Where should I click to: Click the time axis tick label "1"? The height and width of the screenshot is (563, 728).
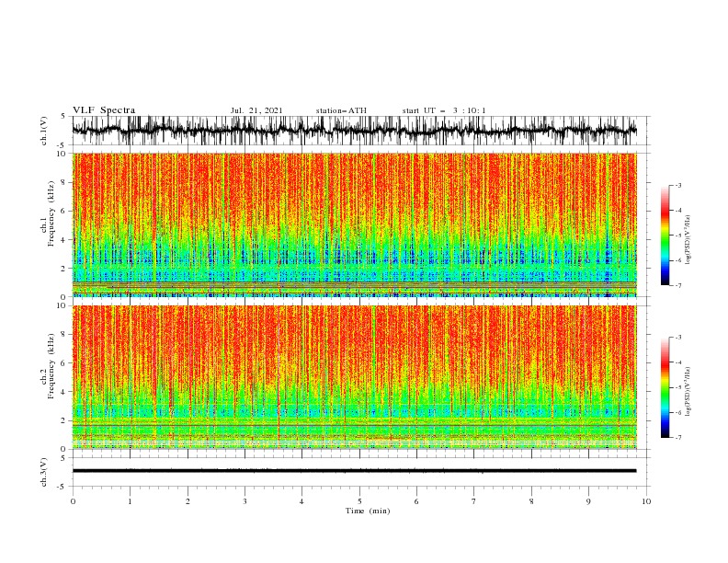[x=130, y=501]
